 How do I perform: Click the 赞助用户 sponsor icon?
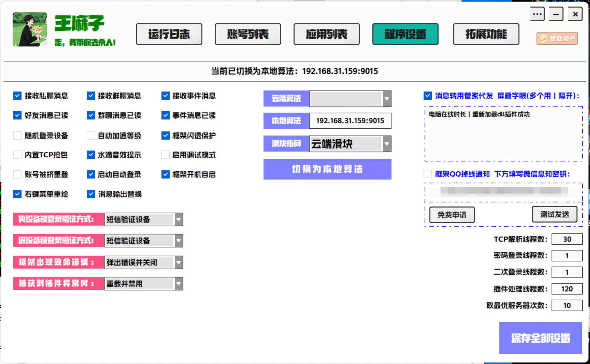click(557, 38)
